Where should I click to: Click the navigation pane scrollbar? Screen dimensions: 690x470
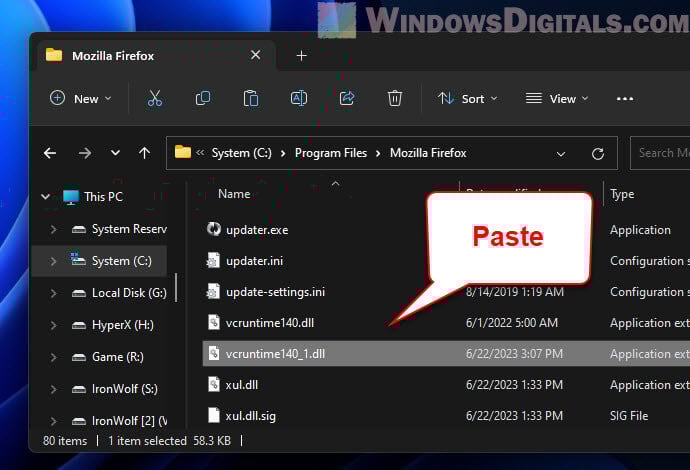[x=176, y=288]
